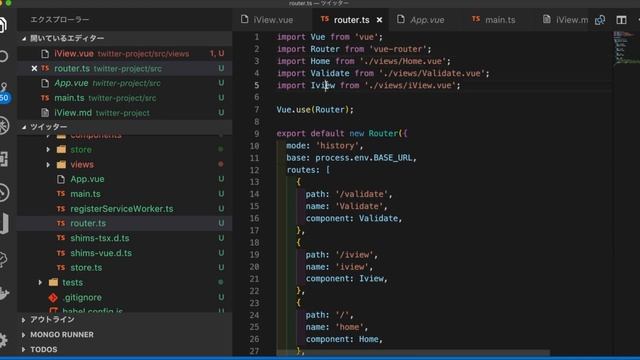640x360 pixels.
Task: Click line number 9 in gutter
Action: tap(256, 133)
